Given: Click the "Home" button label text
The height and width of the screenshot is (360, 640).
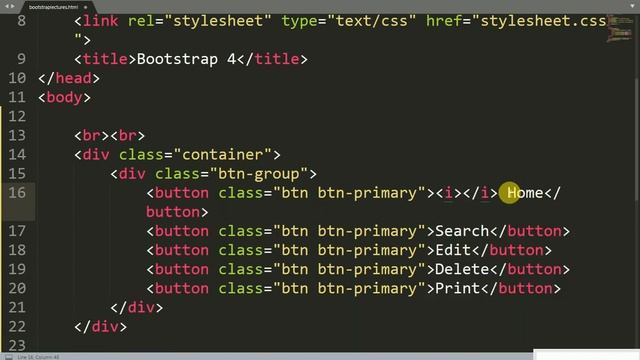Looking at the screenshot, I should [525, 193].
